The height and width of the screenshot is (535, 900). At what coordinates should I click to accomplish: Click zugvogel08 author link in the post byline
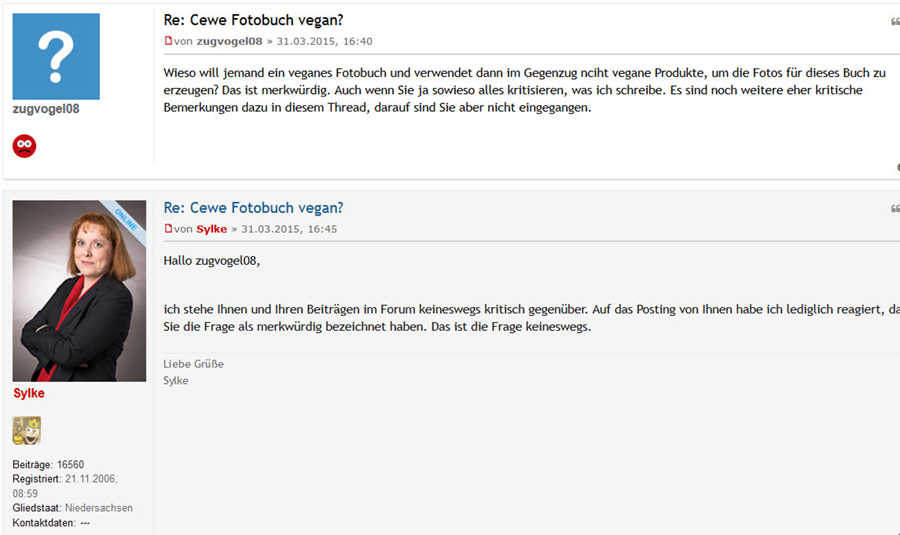tap(229, 41)
